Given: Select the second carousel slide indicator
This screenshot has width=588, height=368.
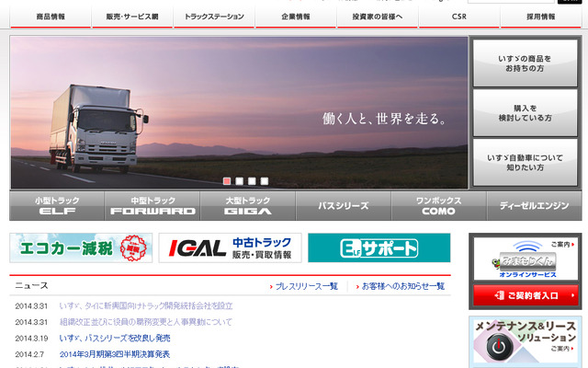Looking at the screenshot, I should 239,181.
